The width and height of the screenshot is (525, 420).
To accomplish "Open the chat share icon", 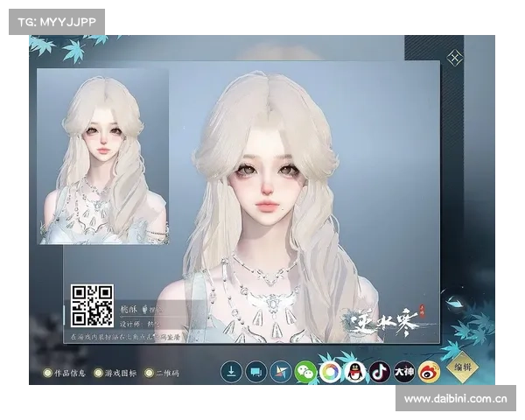I will pos(255,372).
